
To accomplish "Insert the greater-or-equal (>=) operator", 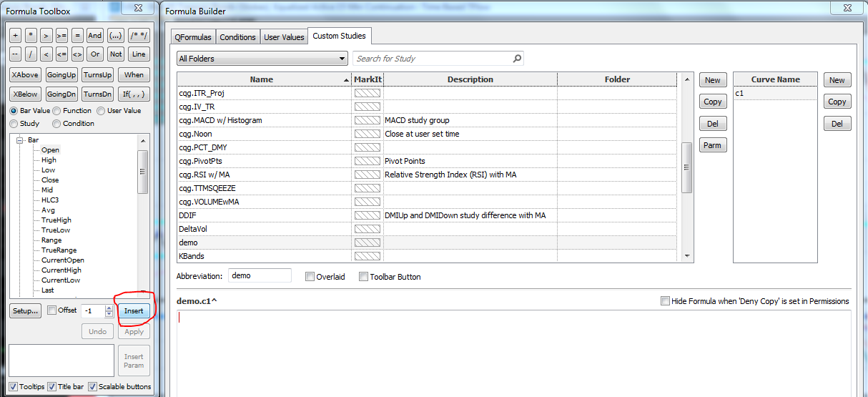I will [61, 35].
